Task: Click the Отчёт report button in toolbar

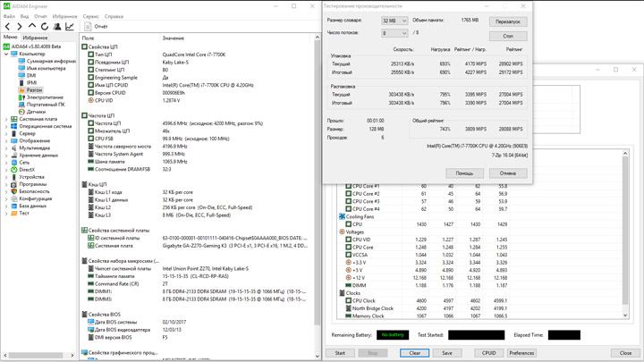Action: [96, 26]
